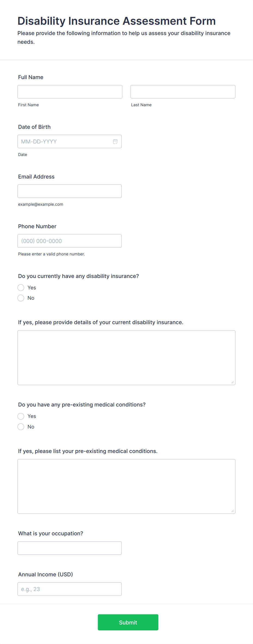Click the Yes label under disability insurance question
The image size is (253, 644).
32,287
